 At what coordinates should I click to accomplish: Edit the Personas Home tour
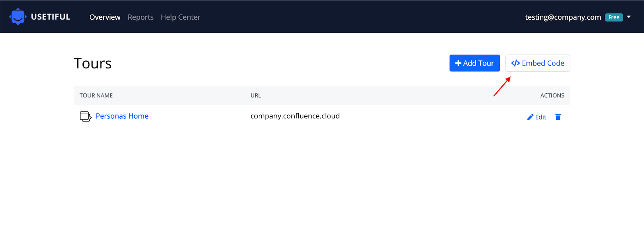point(537,117)
